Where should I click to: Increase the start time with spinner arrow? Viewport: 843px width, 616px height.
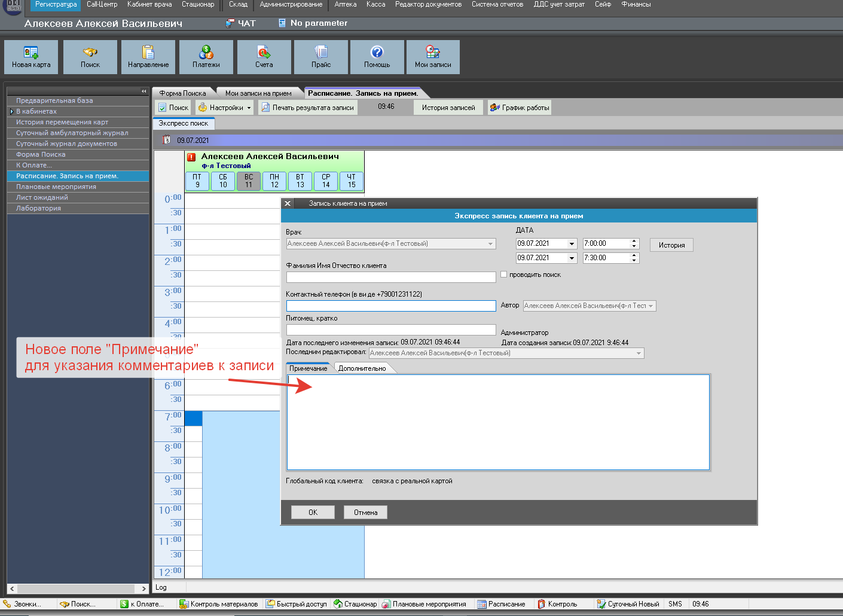coord(634,241)
